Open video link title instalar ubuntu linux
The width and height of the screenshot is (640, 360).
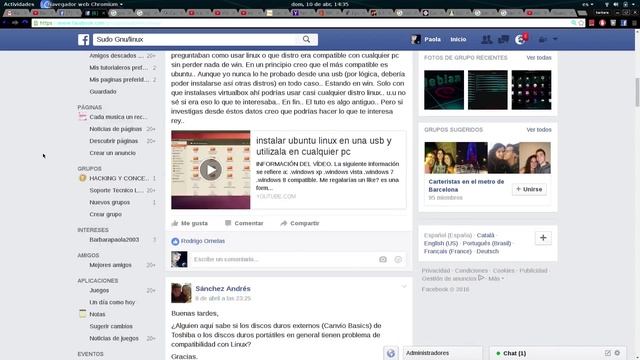[324, 146]
